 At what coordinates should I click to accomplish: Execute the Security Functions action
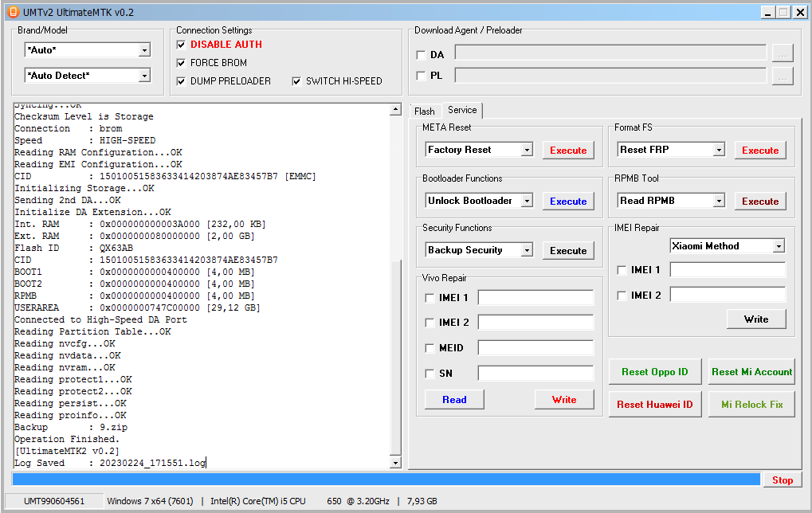point(568,251)
